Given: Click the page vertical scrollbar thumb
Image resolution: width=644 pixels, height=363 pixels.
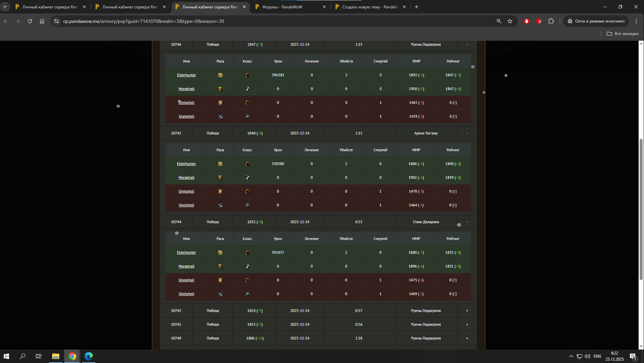Looking at the screenshot, I should (641, 208).
